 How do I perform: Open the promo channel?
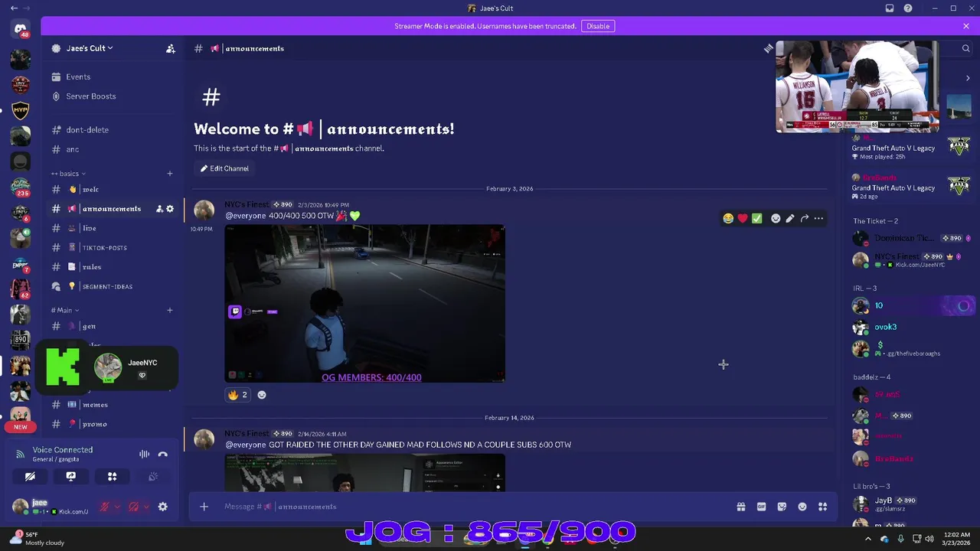[x=112, y=424]
